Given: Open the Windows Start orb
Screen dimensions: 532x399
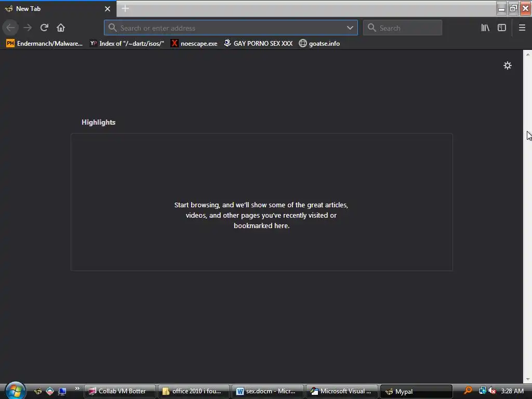Looking at the screenshot, I should 15,391.
